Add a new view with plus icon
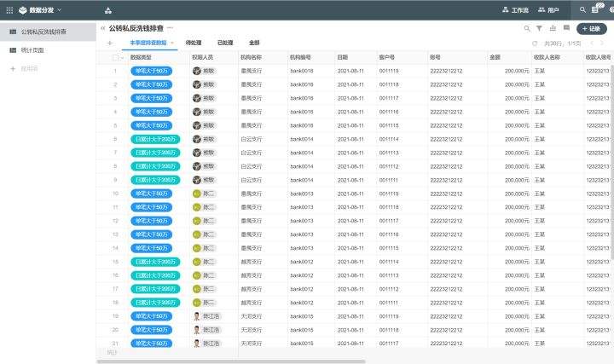Screen dimensions: 614x364 tap(109, 42)
